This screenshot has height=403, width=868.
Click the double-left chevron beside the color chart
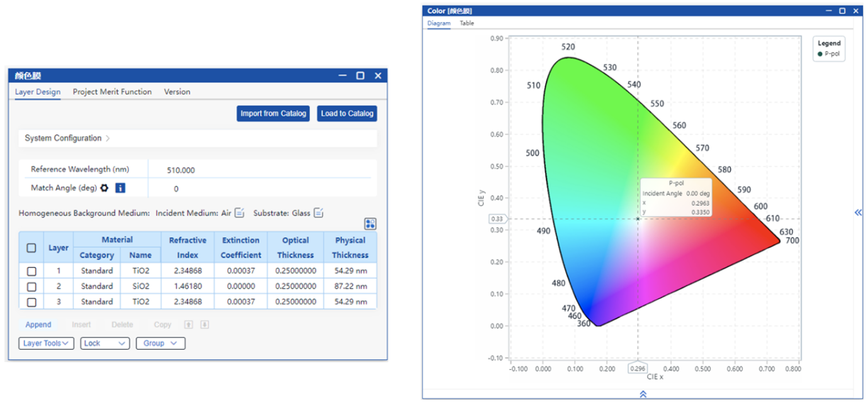858,213
